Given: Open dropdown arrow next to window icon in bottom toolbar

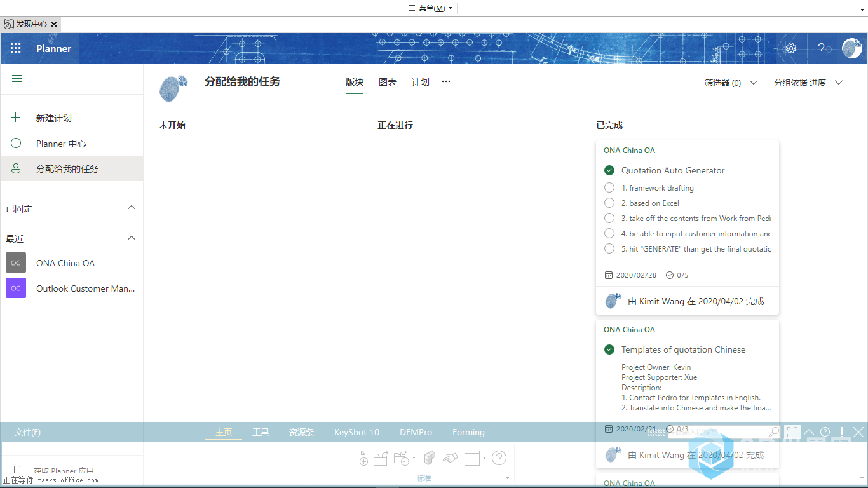Looking at the screenshot, I should pyautogui.click(x=484, y=457).
